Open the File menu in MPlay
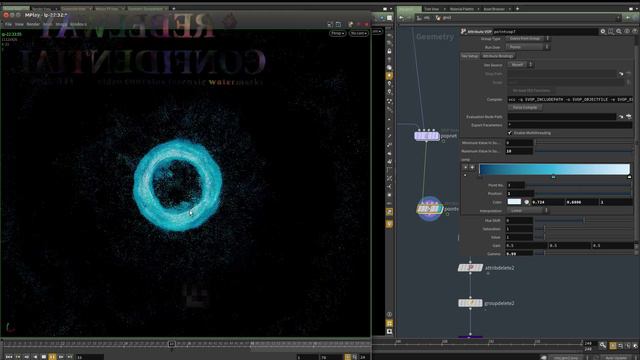This screenshot has height=360, width=640. point(8,24)
